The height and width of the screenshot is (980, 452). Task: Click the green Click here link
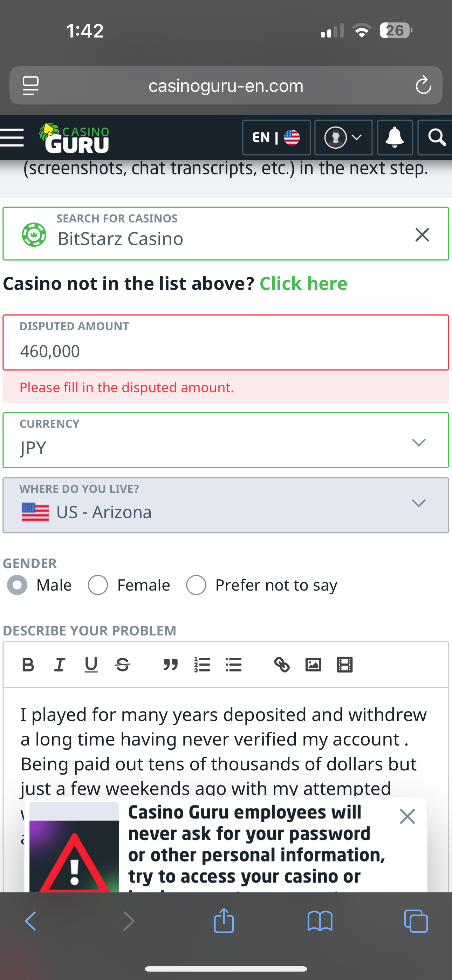point(303,284)
